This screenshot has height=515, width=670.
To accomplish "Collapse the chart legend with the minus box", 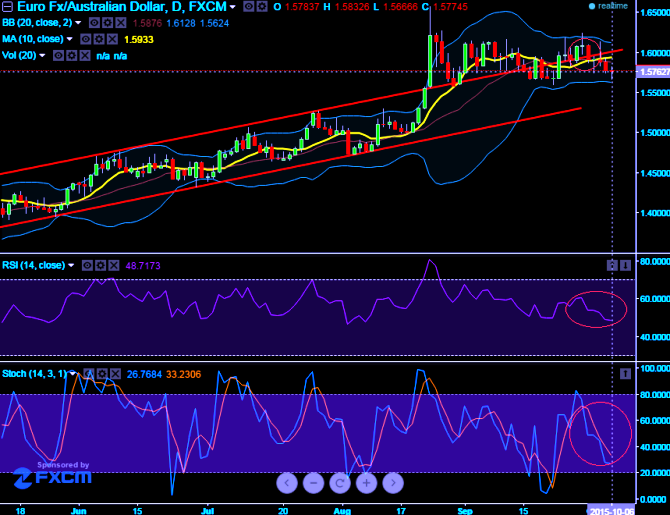I will tap(7, 7).
